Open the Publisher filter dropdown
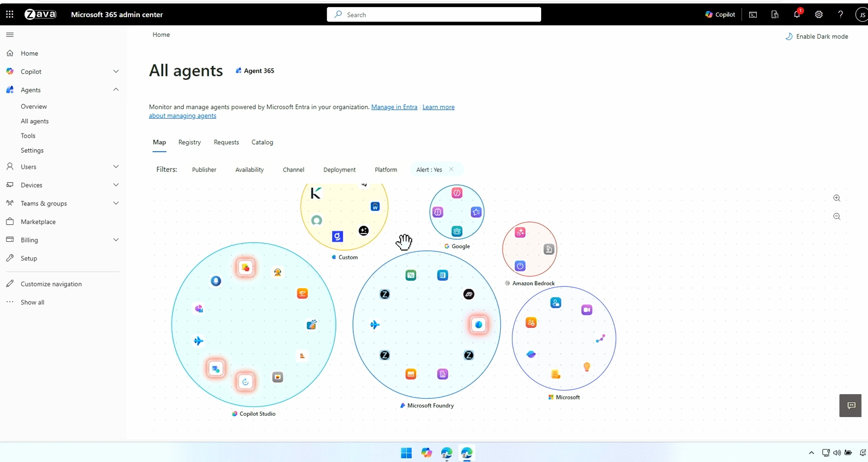The width and height of the screenshot is (868, 462). coord(204,170)
